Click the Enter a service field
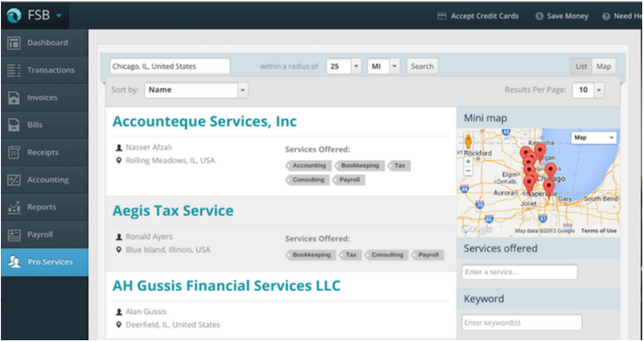The height and width of the screenshot is (342, 644). click(x=519, y=272)
